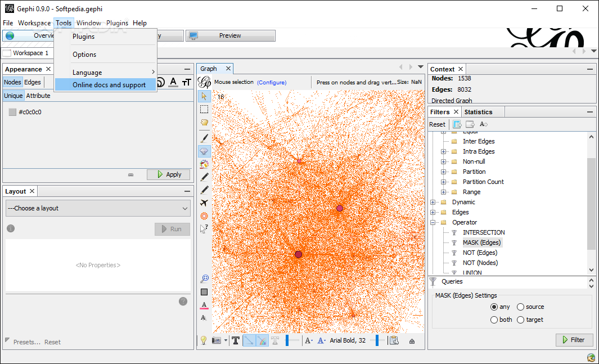The height and width of the screenshot is (364, 599).
Task: Expand the bottom settings panel arrow
Action: (x=412, y=341)
